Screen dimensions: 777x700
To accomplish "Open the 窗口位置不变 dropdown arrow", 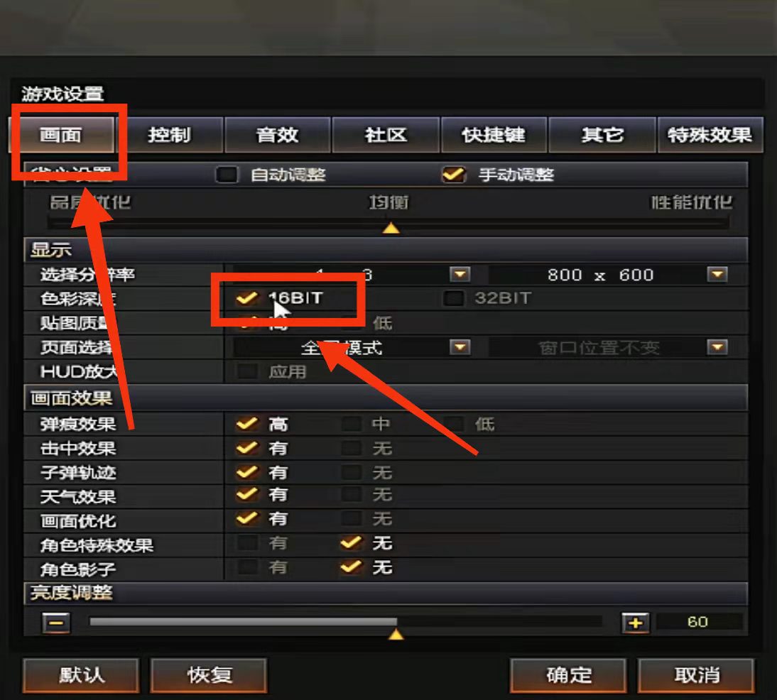I will 717,346.
